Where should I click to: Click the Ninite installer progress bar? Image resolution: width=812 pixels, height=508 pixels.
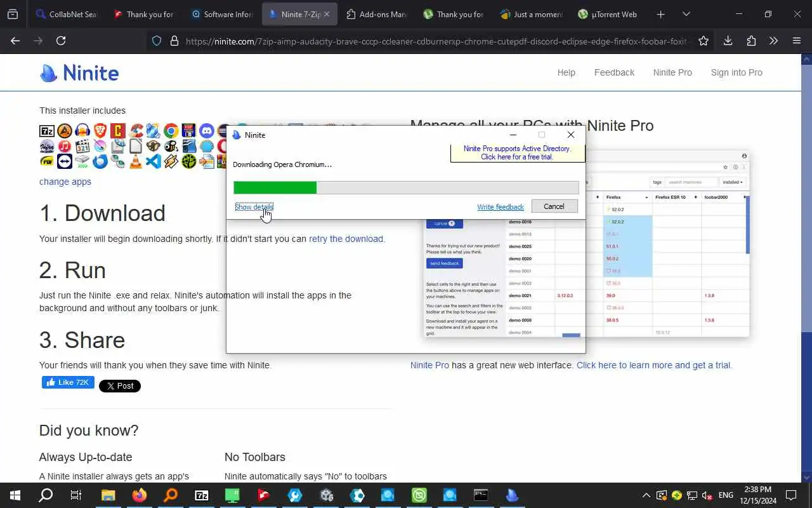pos(406,187)
